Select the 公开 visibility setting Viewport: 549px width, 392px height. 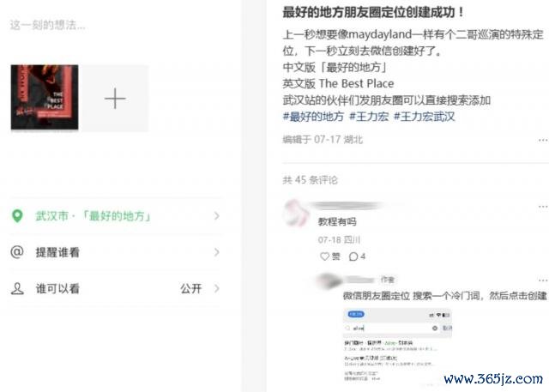[190, 288]
